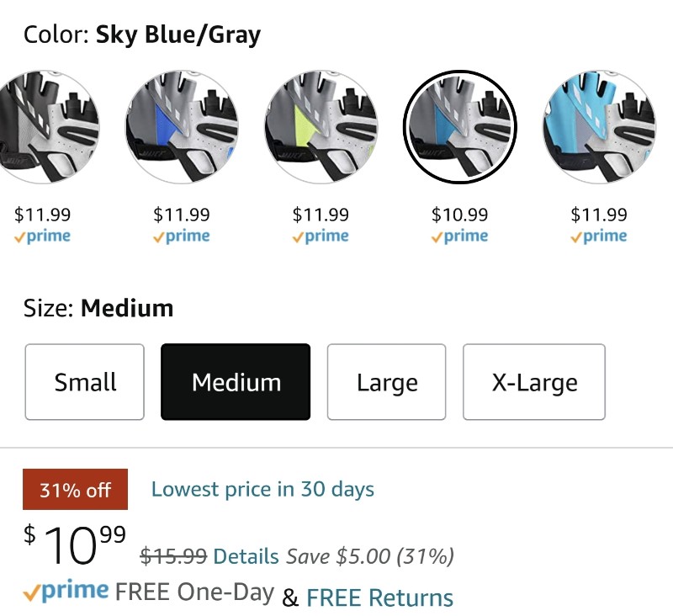
Task: Choose the all light blue glove swatch
Action: (599, 127)
